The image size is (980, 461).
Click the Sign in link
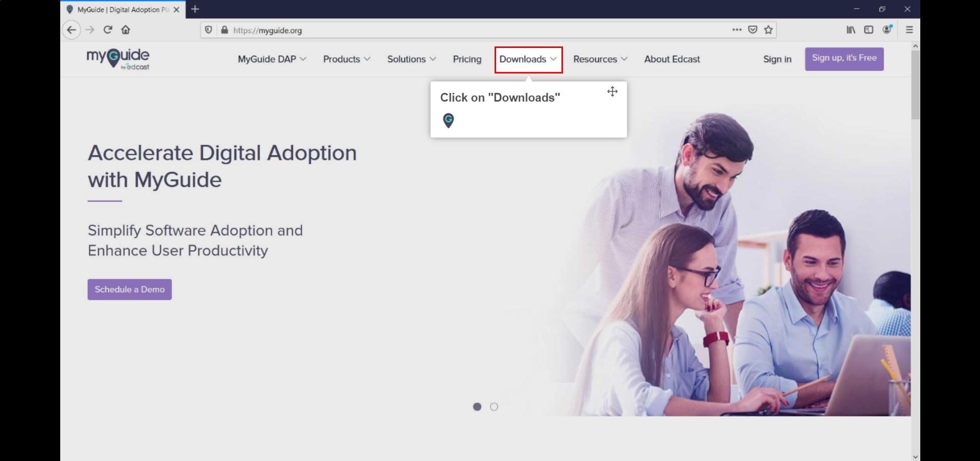pos(777,59)
